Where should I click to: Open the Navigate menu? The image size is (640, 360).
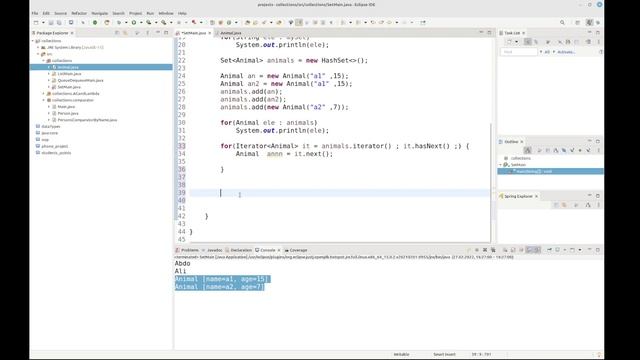point(100,13)
